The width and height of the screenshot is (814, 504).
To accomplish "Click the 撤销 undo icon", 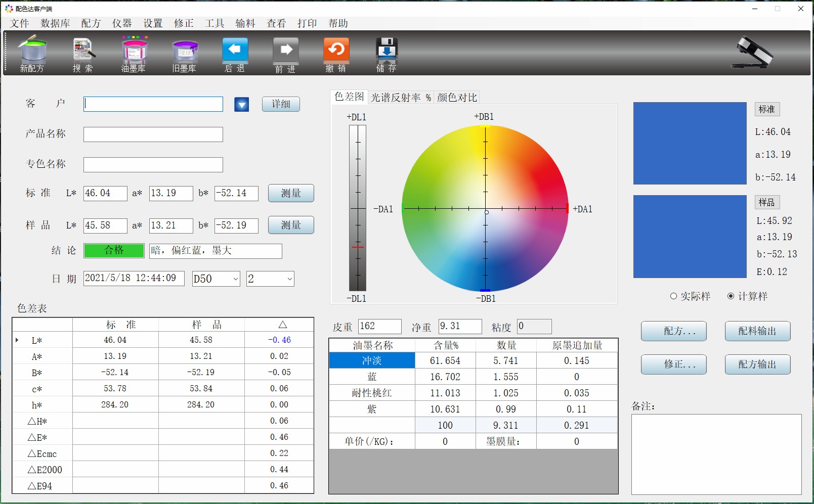I will pos(336,51).
